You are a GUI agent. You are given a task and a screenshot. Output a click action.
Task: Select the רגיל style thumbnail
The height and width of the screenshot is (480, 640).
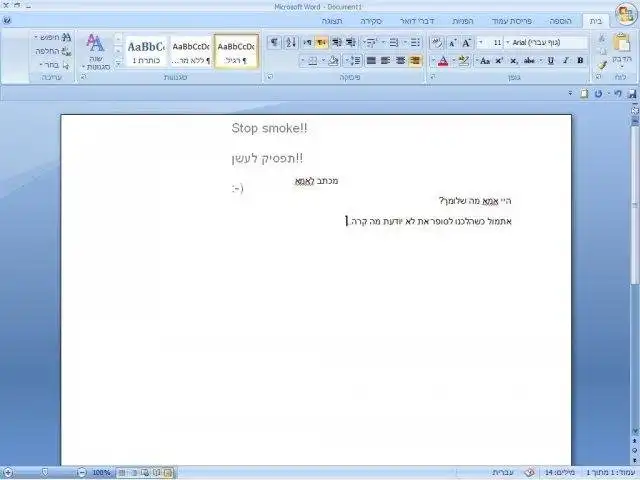click(x=236, y=52)
